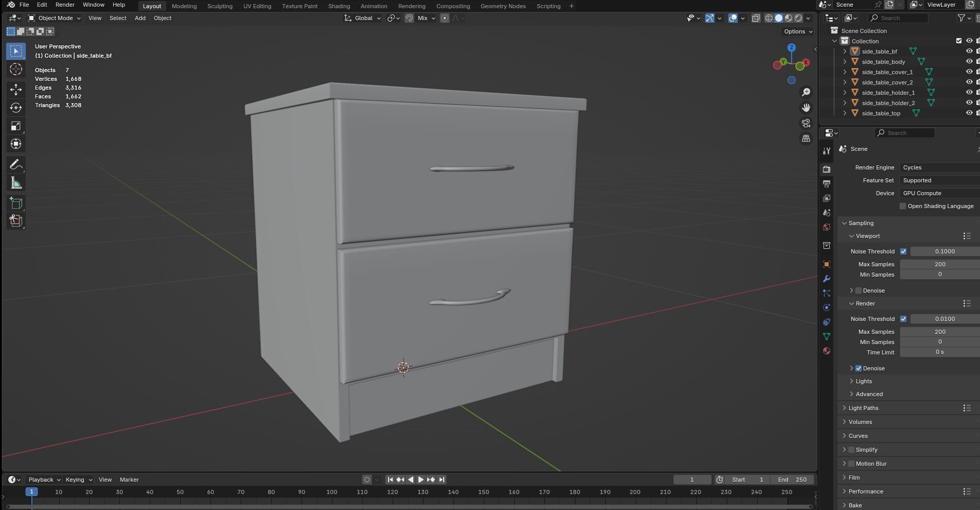
Task: Toggle camera view icon
Action: [x=806, y=123]
